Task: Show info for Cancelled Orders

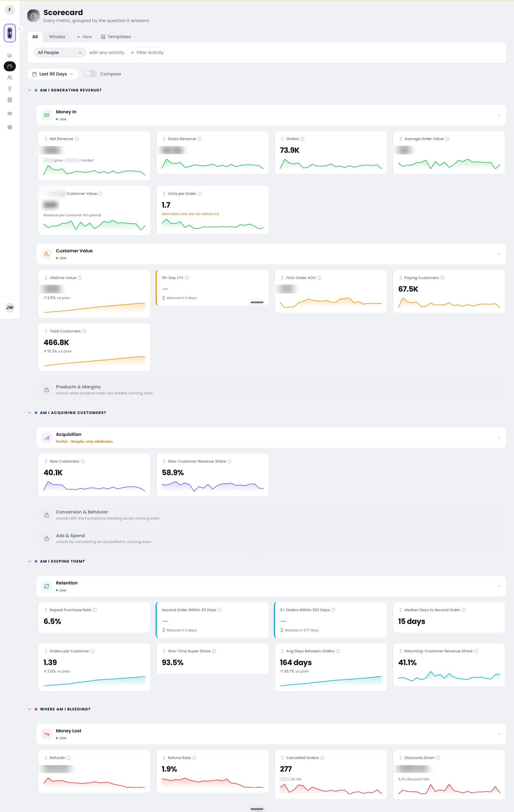Action: tap(322, 758)
